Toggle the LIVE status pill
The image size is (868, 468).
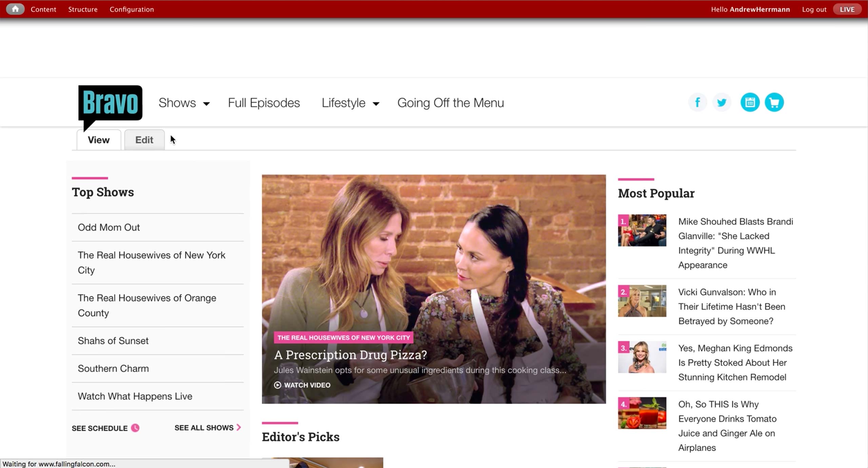(x=847, y=9)
